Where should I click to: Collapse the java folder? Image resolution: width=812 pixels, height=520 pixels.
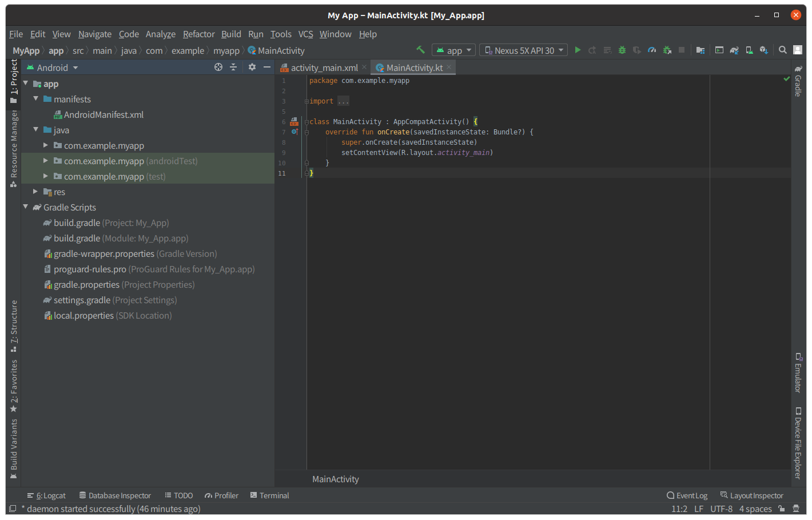[x=35, y=130]
